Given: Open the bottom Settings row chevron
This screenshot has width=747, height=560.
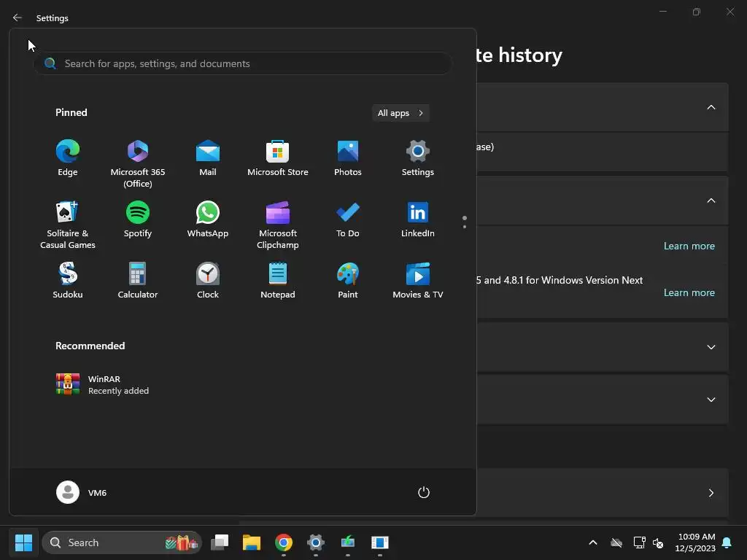Looking at the screenshot, I should click(711, 493).
